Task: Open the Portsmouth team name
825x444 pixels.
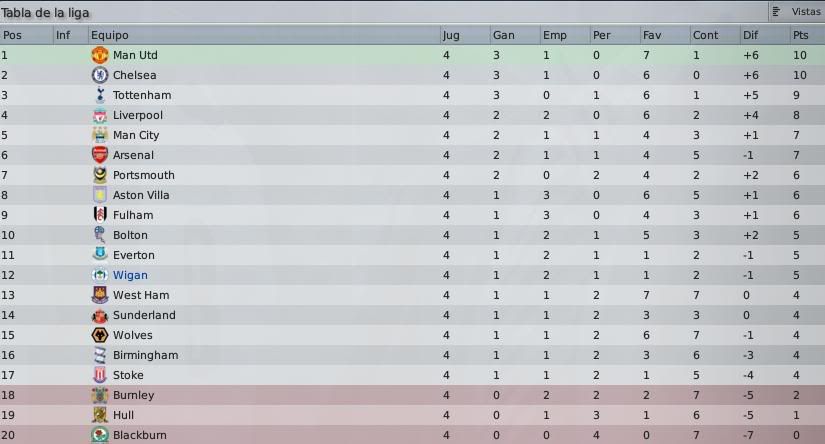Action: 144,175
